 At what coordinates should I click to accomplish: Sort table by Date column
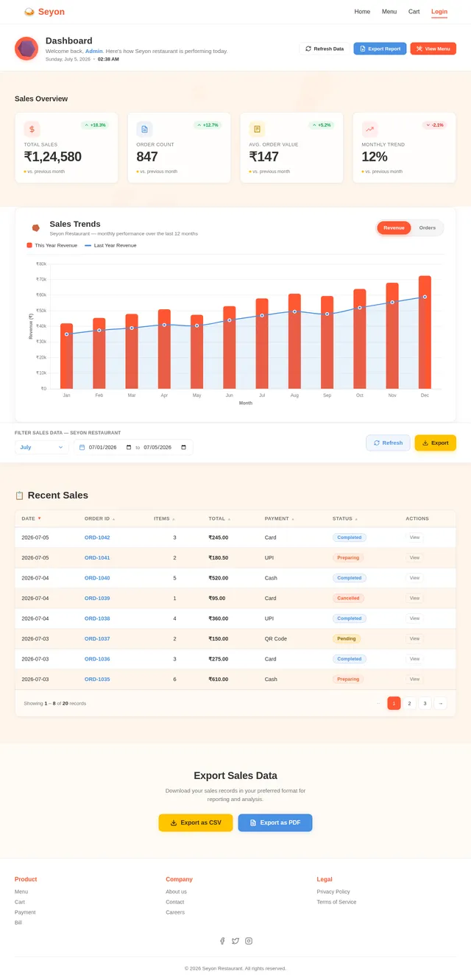coord(32,518)
